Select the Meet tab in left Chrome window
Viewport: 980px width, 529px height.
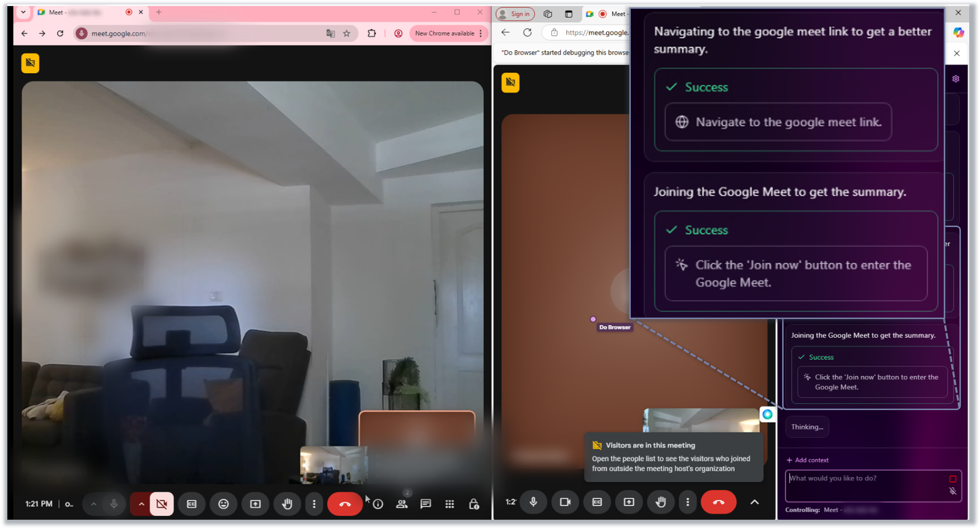[x=78, y=12]
